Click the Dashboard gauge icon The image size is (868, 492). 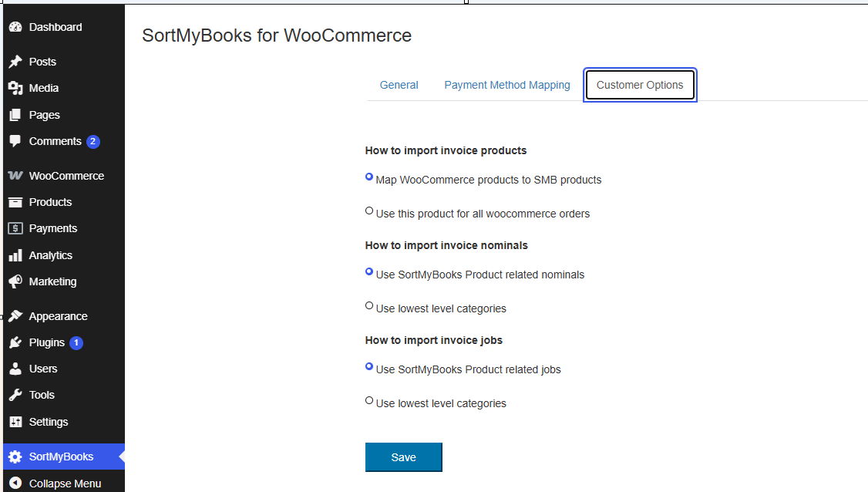point(15,27)
